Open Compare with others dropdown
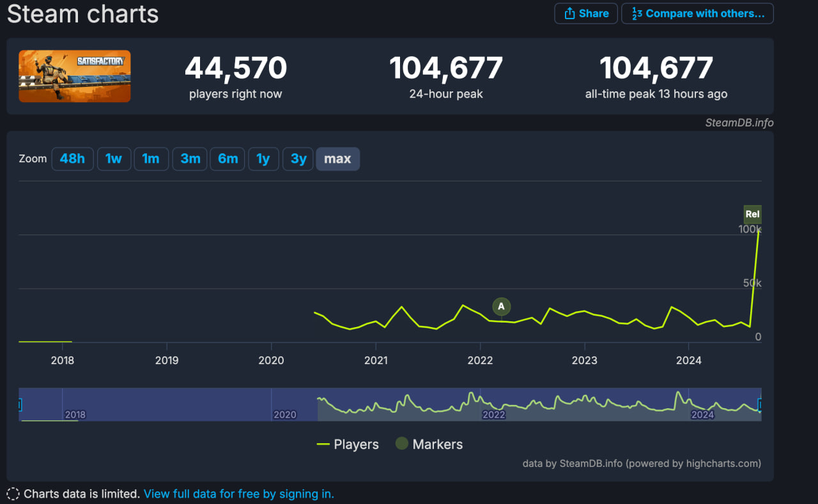This screenshot has height=504, width=818. [697, 13]
